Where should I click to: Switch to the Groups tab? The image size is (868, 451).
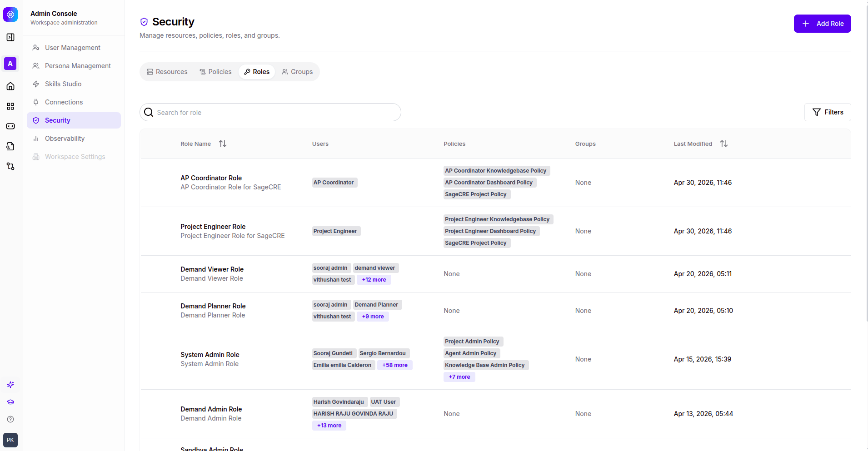tap(297, 72)
